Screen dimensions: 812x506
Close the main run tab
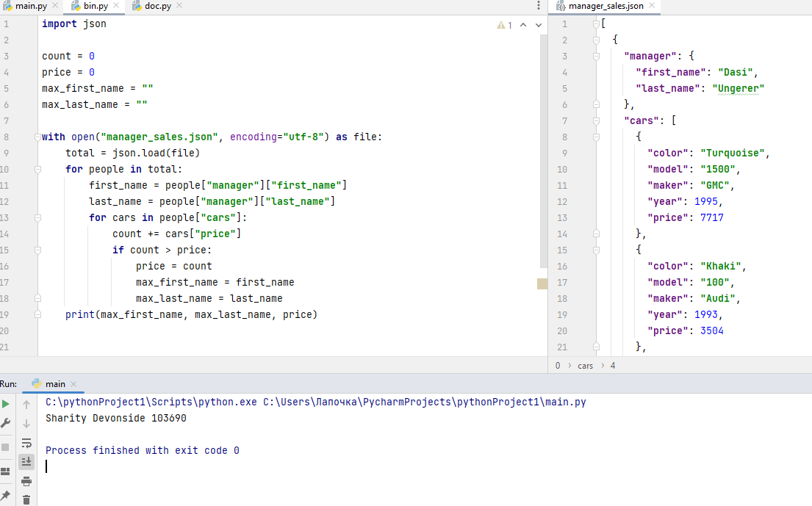coord(73,384)
